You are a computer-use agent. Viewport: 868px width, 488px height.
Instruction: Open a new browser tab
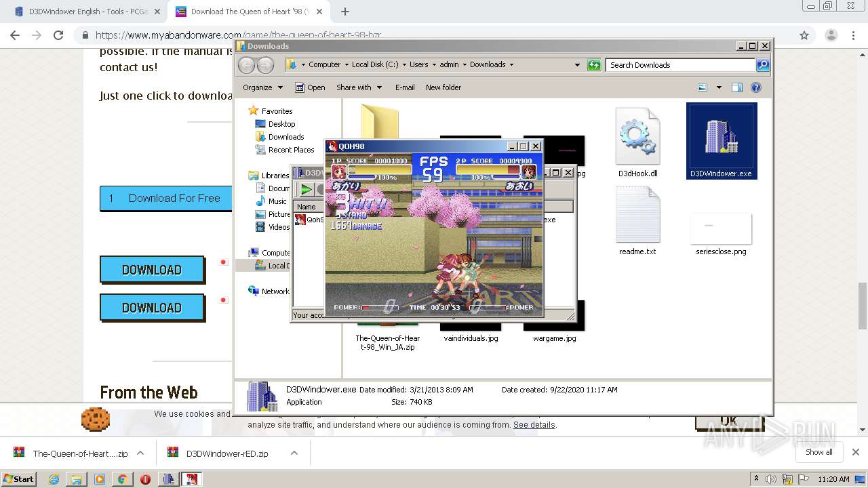(345, 12)
